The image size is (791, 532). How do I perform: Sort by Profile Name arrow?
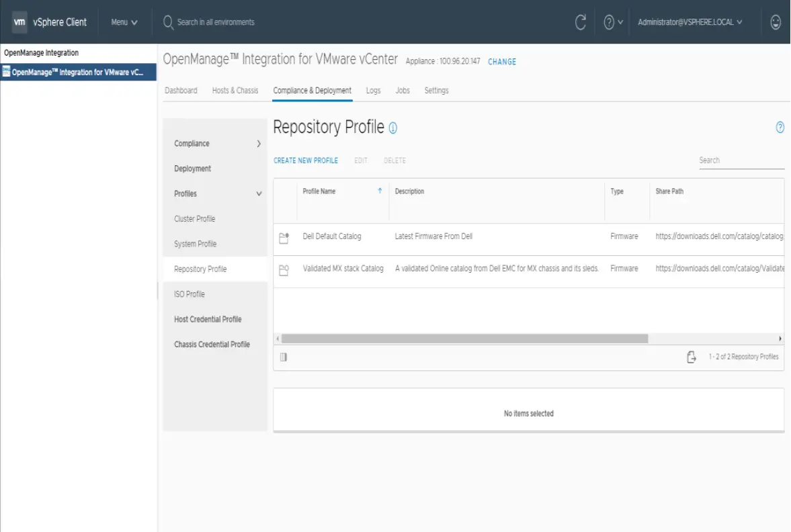(380, 191)
